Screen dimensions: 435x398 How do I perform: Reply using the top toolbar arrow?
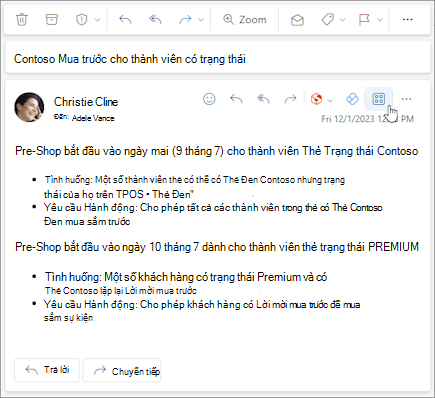(125, 19)
